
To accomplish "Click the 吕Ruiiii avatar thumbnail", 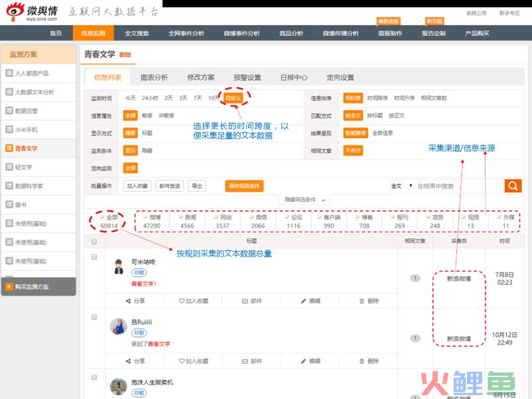I will (119, 327).
